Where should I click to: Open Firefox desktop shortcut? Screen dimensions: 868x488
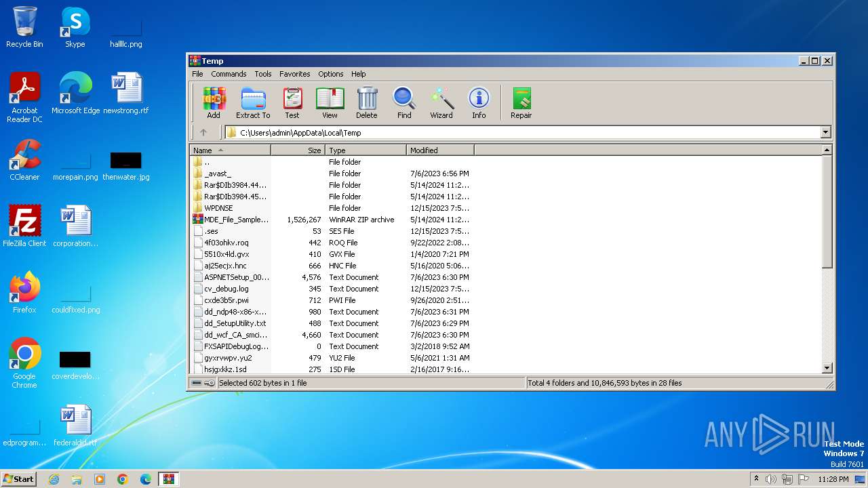(24, 293)
